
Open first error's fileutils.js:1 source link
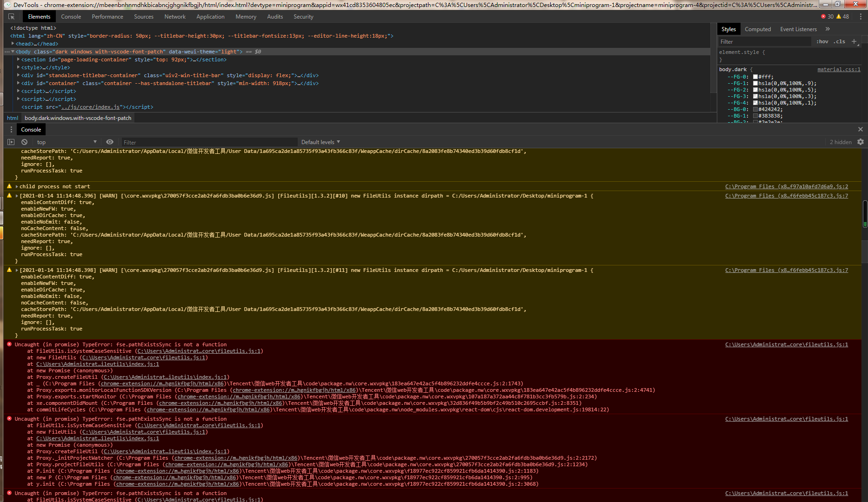point(787,344)
